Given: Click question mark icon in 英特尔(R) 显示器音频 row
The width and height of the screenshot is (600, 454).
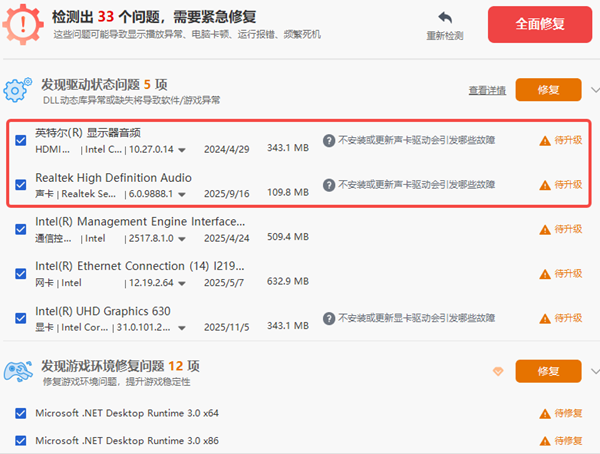Looking at the screenshot, I should pos(328,141).
